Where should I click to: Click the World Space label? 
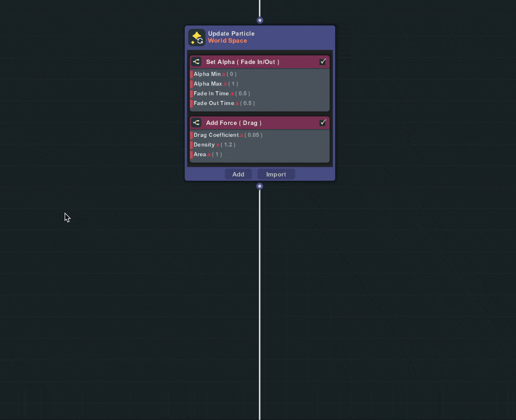(x=227, y=41)
